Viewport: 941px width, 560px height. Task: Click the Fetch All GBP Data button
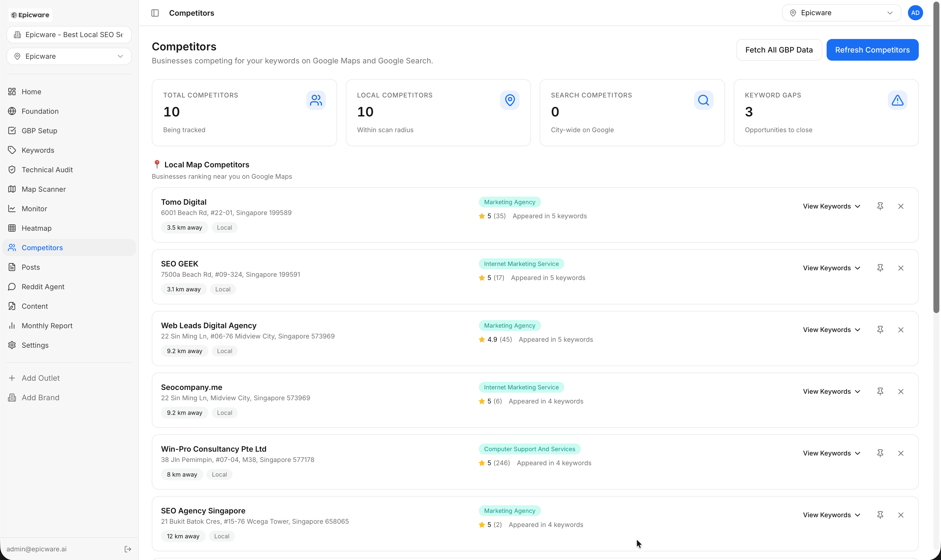pyautogui.click(x=779, y=50)
